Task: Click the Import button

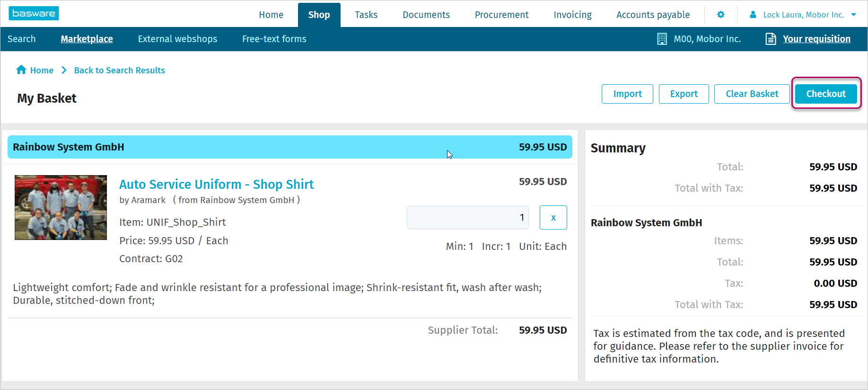Action: (x=627, y=94)
